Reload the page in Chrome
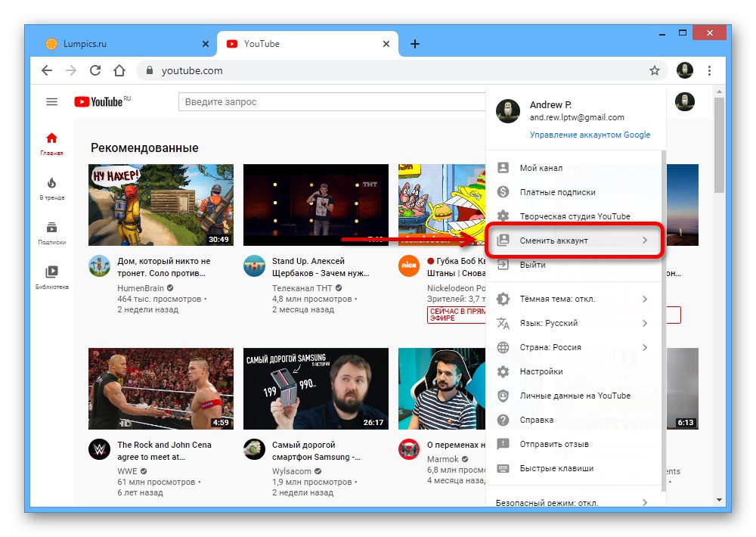 pos(95,70)
